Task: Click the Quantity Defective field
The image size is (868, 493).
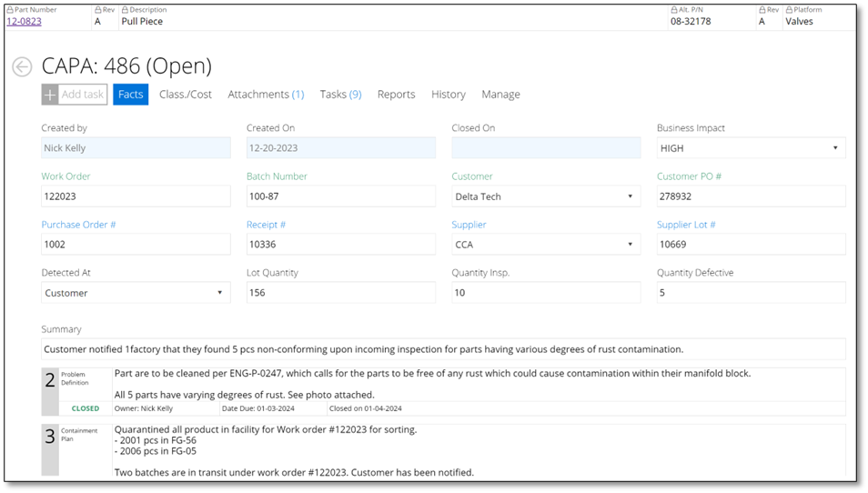Action: pyautogui.click(x=752, y=293)
